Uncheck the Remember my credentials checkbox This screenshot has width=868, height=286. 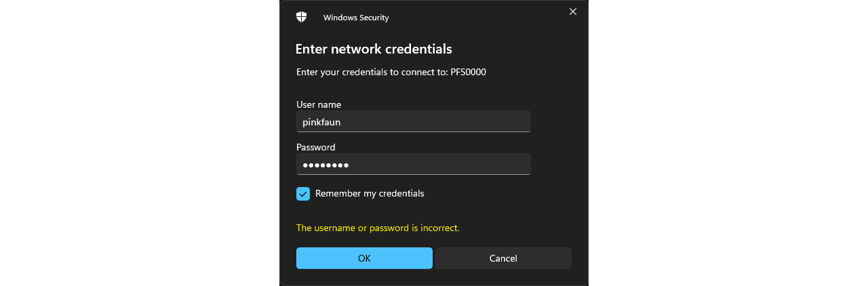click(303, 194)
